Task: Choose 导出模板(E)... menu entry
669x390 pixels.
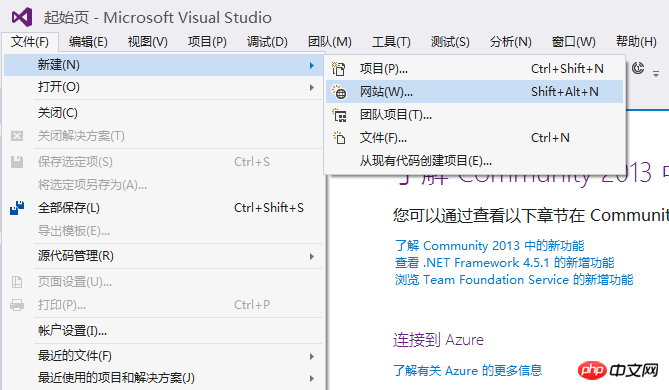Action: (163, 231)
